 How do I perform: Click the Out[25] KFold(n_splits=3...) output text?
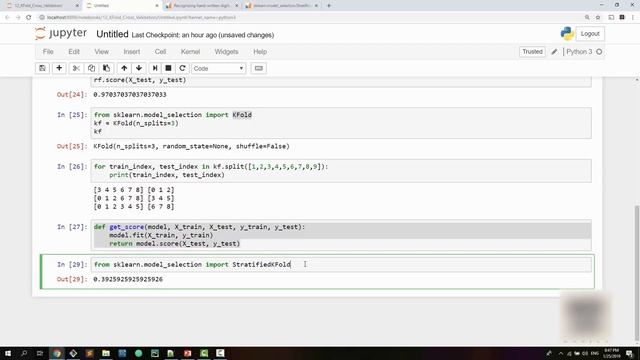click(x=191, y=146)
